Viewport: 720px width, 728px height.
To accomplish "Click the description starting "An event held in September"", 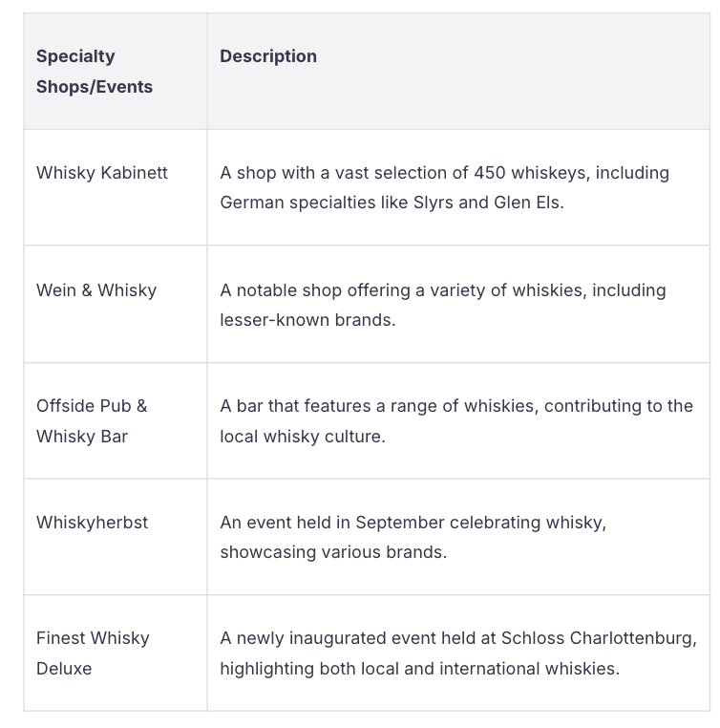I will [413, 537].
